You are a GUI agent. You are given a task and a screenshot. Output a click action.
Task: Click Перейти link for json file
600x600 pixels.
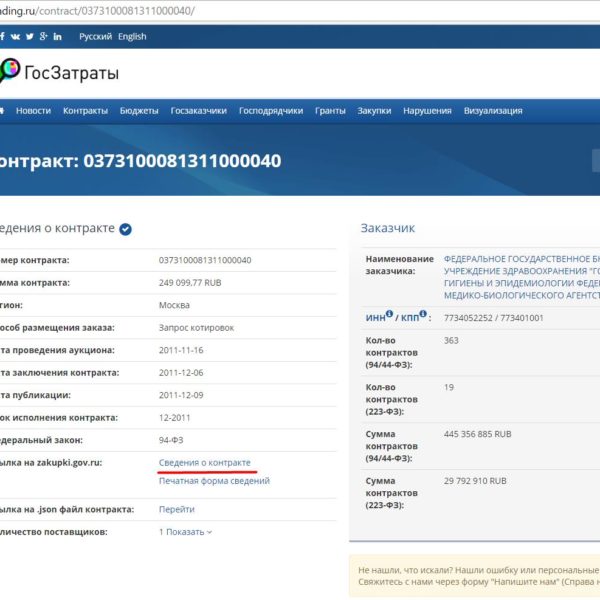(x=177, y=510)
